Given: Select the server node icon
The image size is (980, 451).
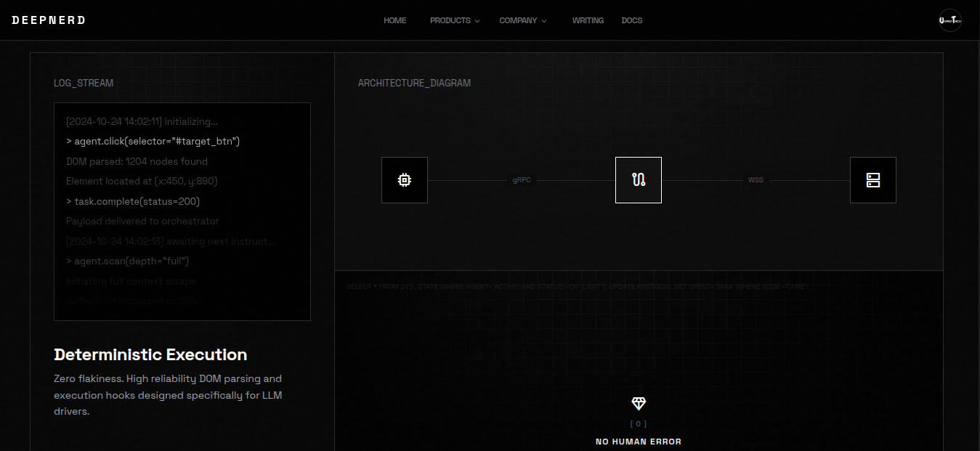Looking at the screenshot, I should (x=873, y=180).
